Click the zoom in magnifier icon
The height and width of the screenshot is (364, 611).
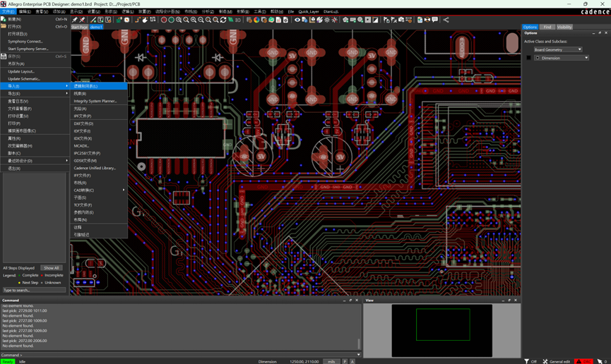[194, 20]
